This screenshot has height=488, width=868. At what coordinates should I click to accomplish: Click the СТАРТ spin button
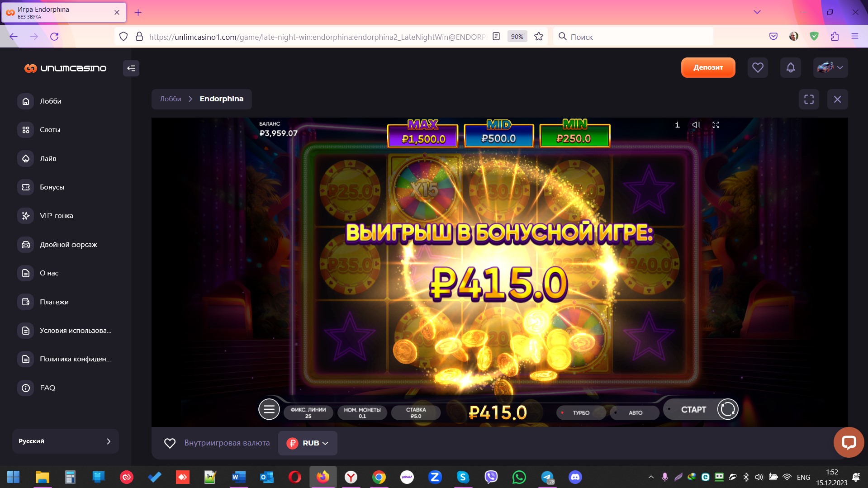point(701,410)
